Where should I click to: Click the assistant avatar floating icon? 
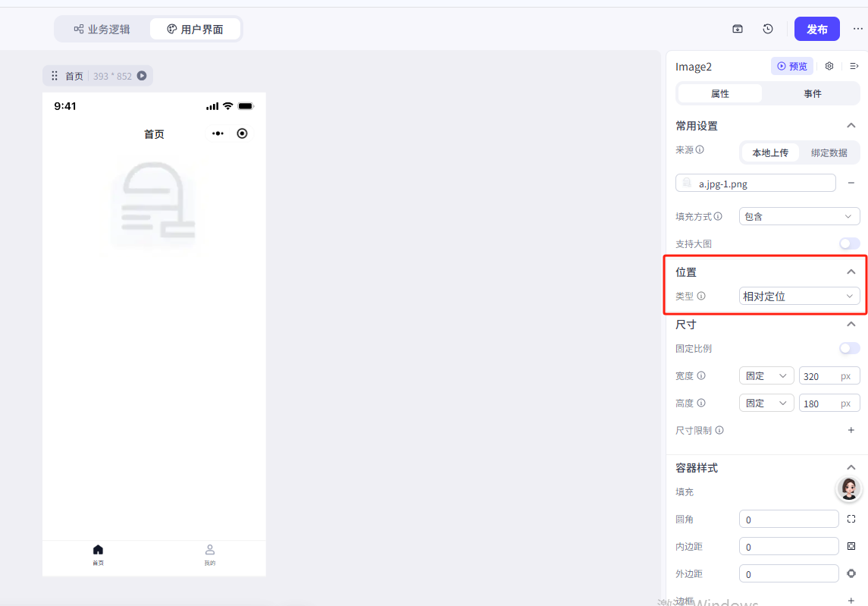tap(849, 488)
